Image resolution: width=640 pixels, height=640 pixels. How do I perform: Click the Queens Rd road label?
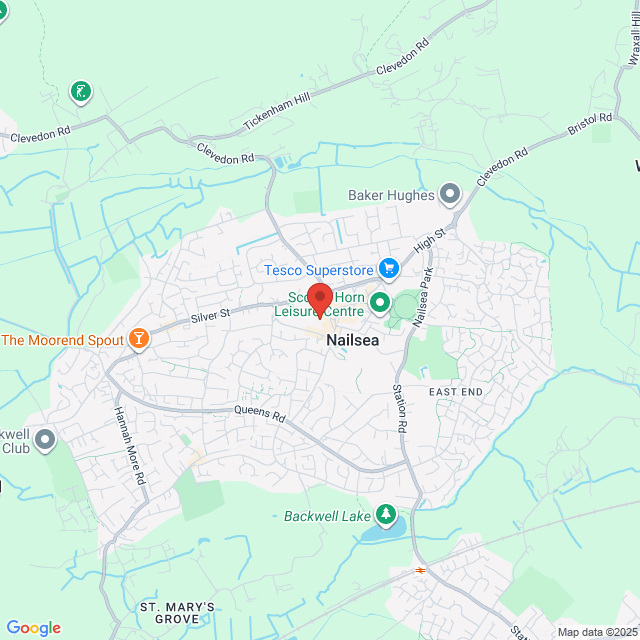[x=260, y=414]
